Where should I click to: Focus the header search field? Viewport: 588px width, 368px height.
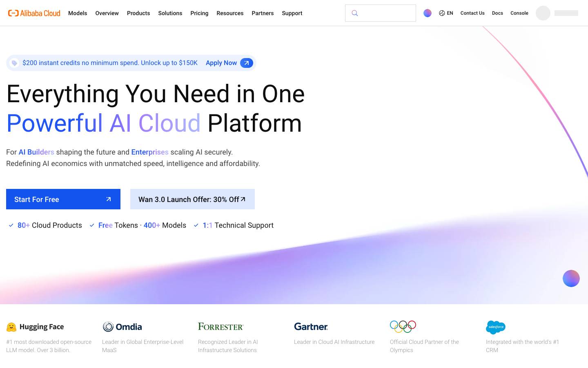pos(381,13)
